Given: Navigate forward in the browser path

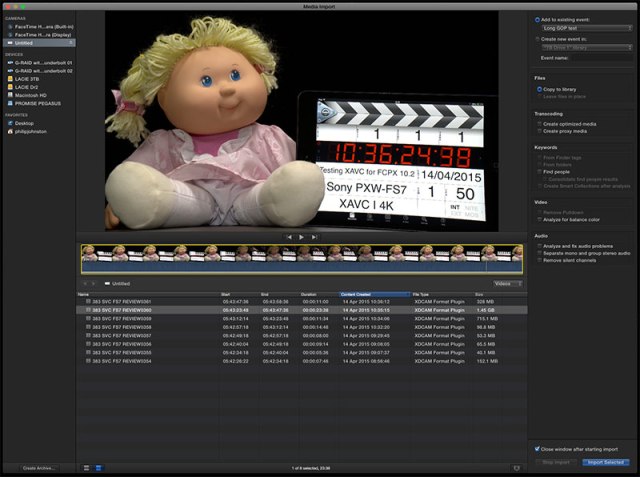Looking at the screenshot, I should pos(93,284).
